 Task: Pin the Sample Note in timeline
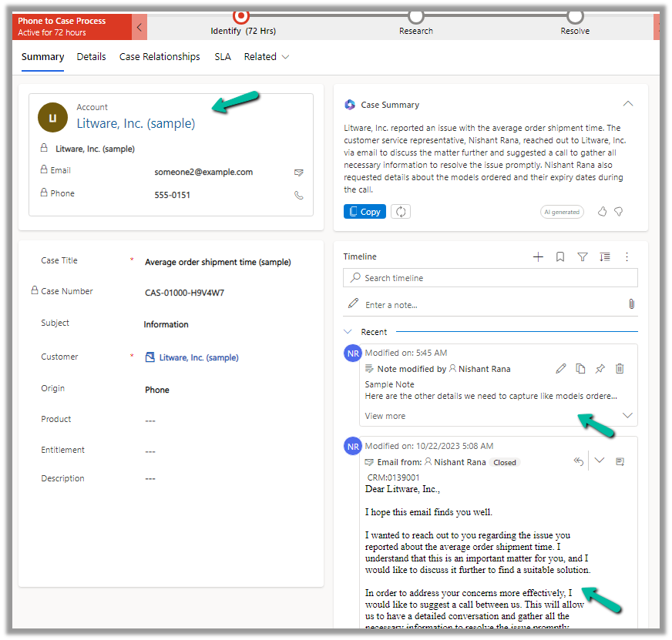pos(600,369)
